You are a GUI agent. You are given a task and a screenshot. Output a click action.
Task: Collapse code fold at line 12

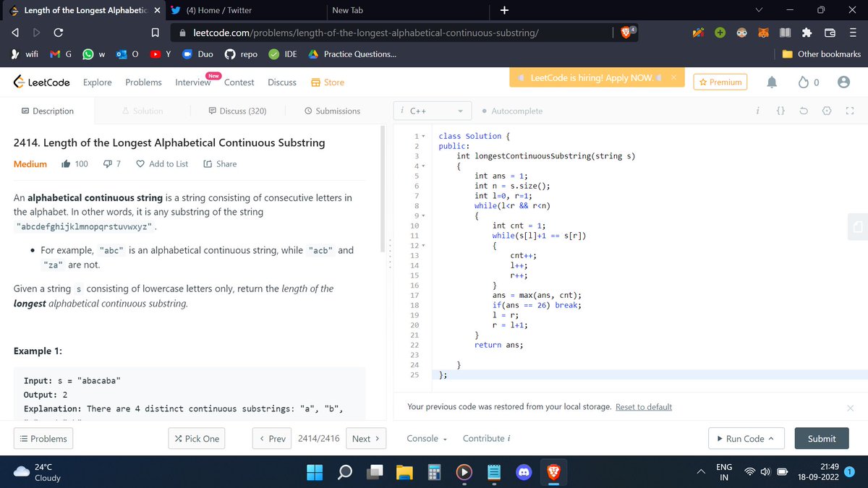click(424, 246)
